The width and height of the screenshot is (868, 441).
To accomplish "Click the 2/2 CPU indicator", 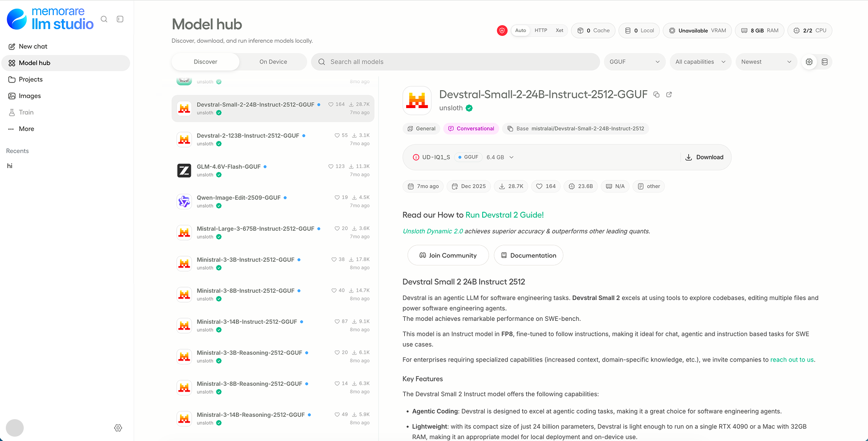I will [810, 31].
